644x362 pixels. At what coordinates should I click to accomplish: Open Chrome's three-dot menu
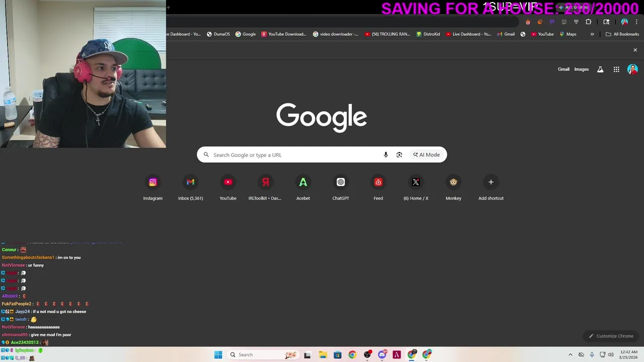[x=637, y=22]
